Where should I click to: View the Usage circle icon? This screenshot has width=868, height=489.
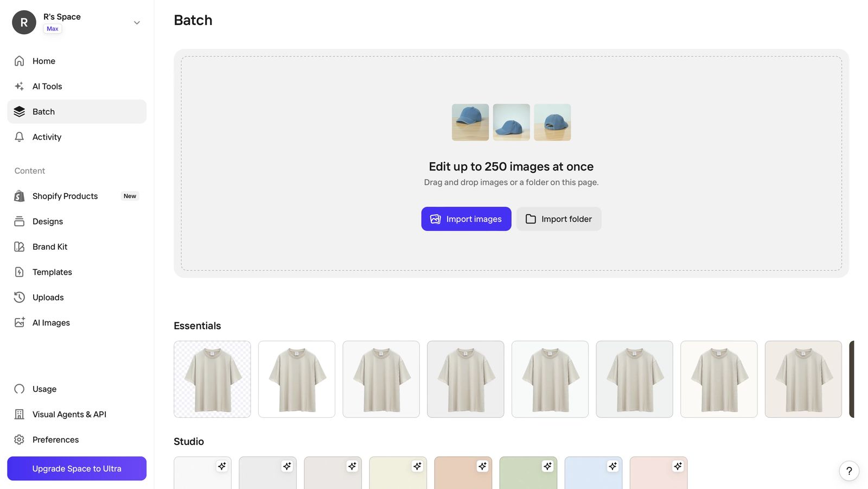[x=20, y=389]
